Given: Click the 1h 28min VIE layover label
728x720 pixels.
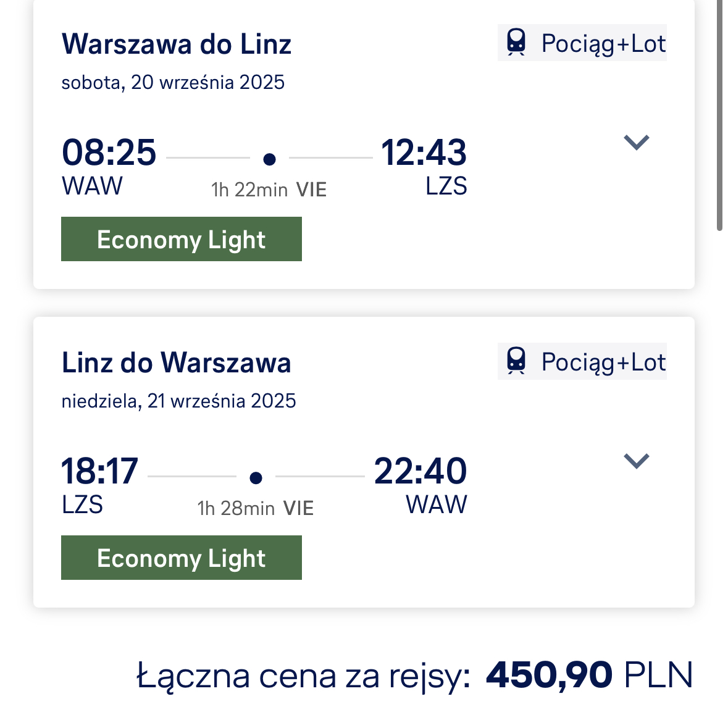Looking at the screenshot, I should click(256, 508).
